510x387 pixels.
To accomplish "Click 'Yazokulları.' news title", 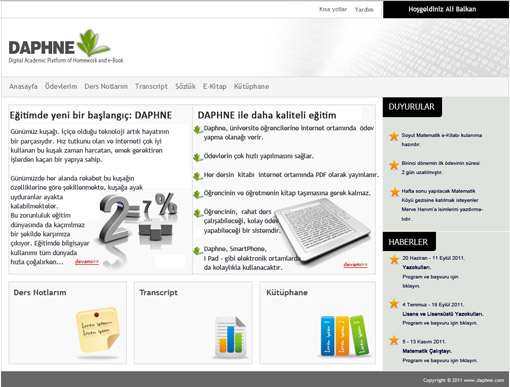I will (417, 267).
